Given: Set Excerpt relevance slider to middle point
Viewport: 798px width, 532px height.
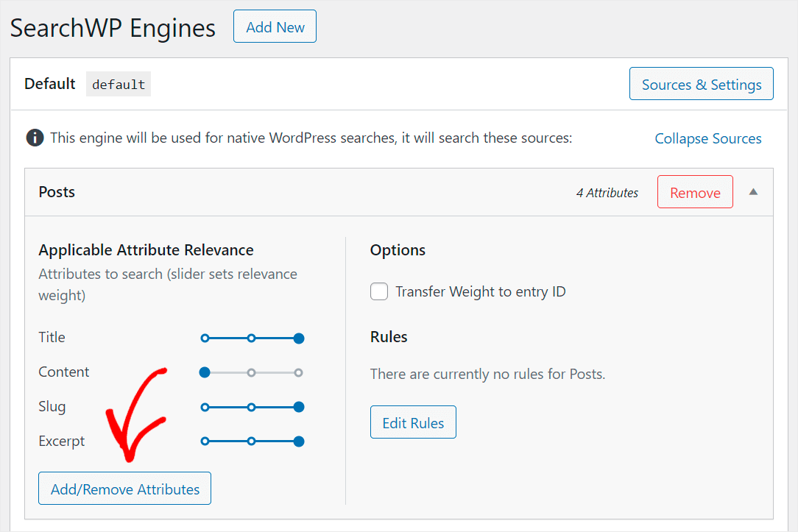Looking at the screenshot, I should point(252,441).
